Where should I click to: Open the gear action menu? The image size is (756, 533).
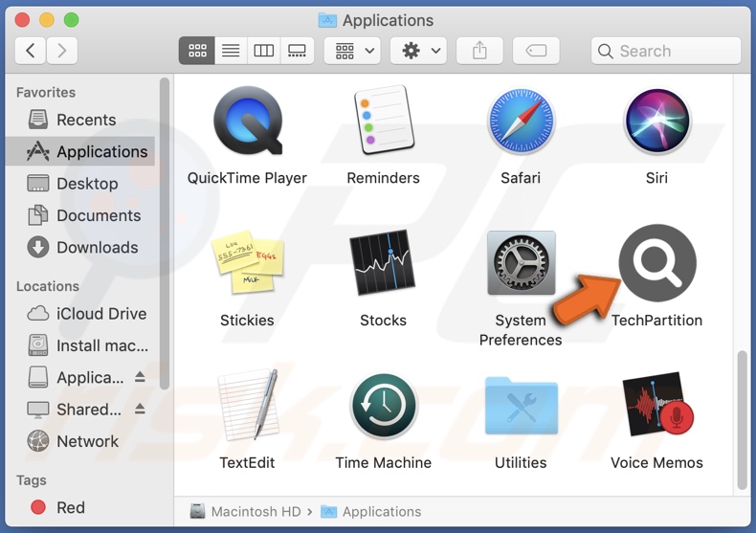418,51
